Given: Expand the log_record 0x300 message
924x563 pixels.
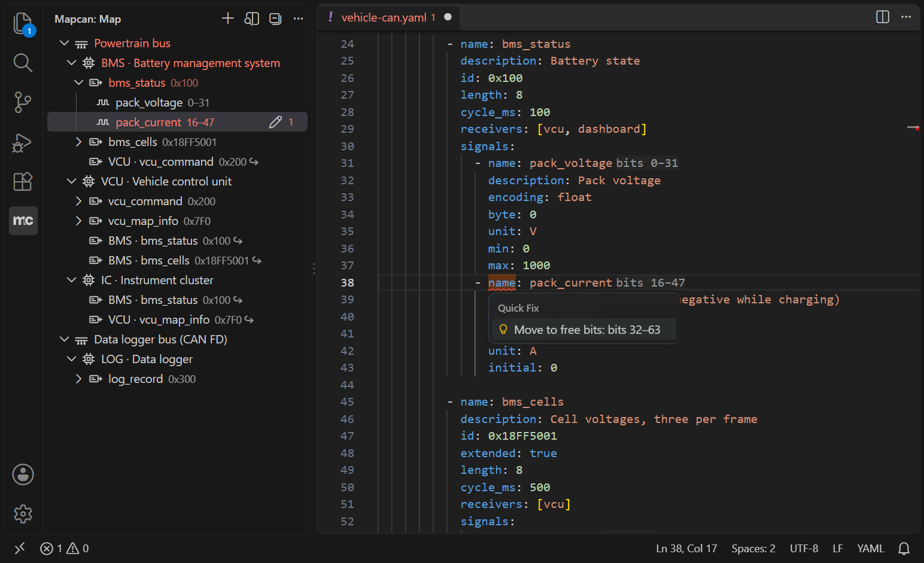Looking at the screenshot, I should pos(78,379).
